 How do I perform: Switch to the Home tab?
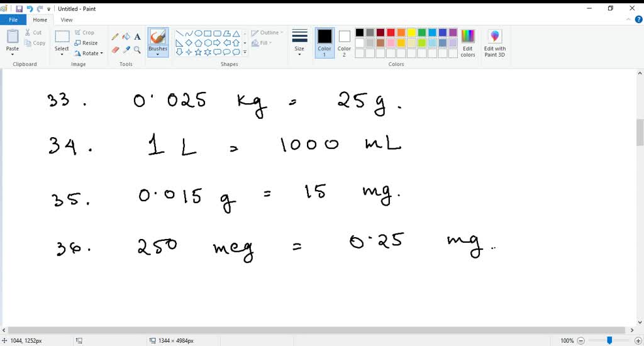(40, 20)
